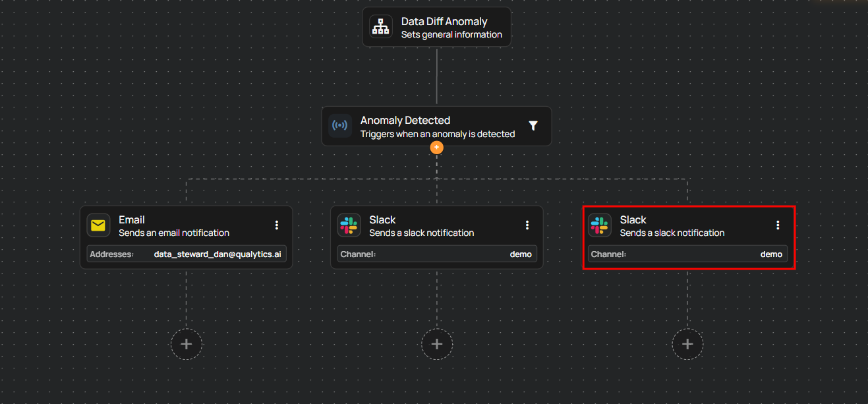
Task: Select the Anomaly Detected trigger title
Action: [x=405, y=121]
